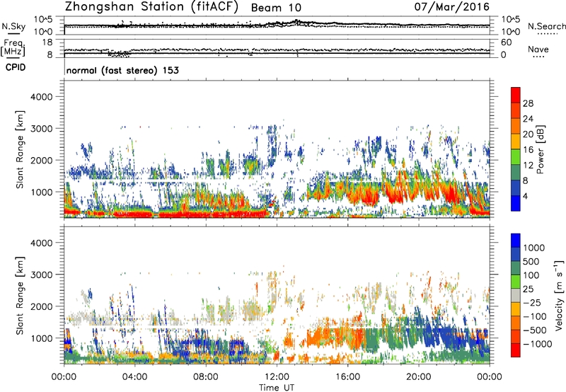Click the 'Beam 10' label

(276, 8)
